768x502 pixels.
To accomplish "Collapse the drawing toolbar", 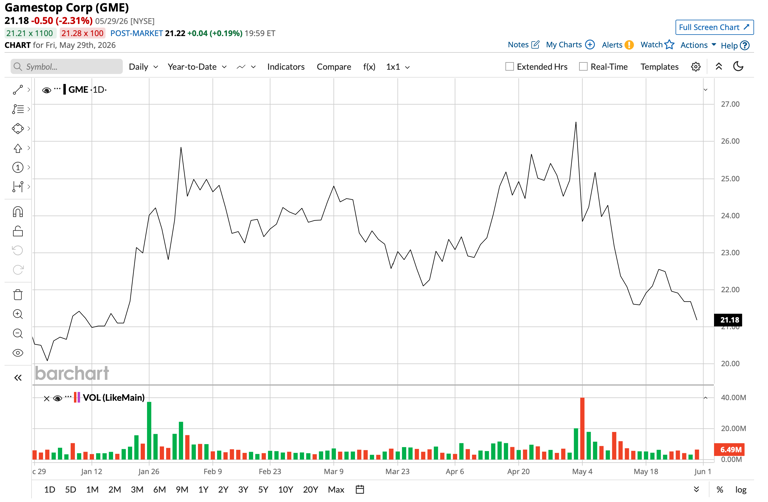I will click(x=18, y=378).
